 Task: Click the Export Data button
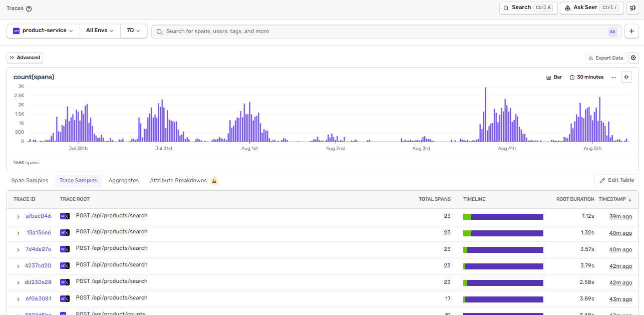click(x=605, y=58)
